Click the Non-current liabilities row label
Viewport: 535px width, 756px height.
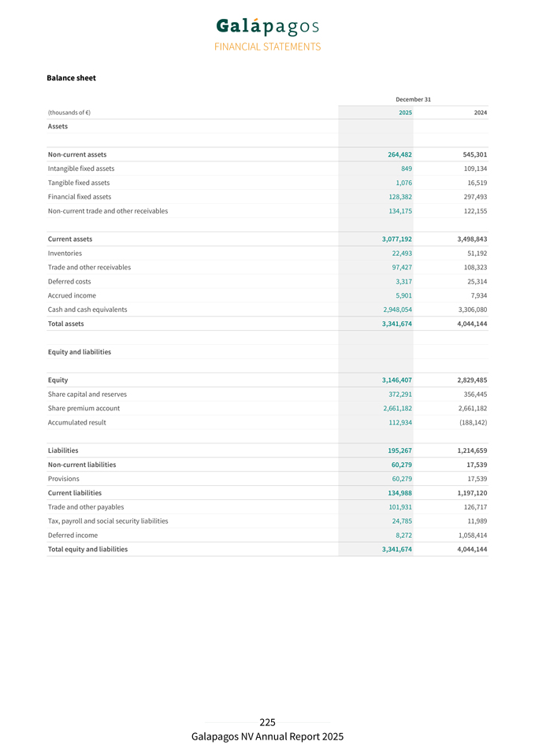(82, 465)
